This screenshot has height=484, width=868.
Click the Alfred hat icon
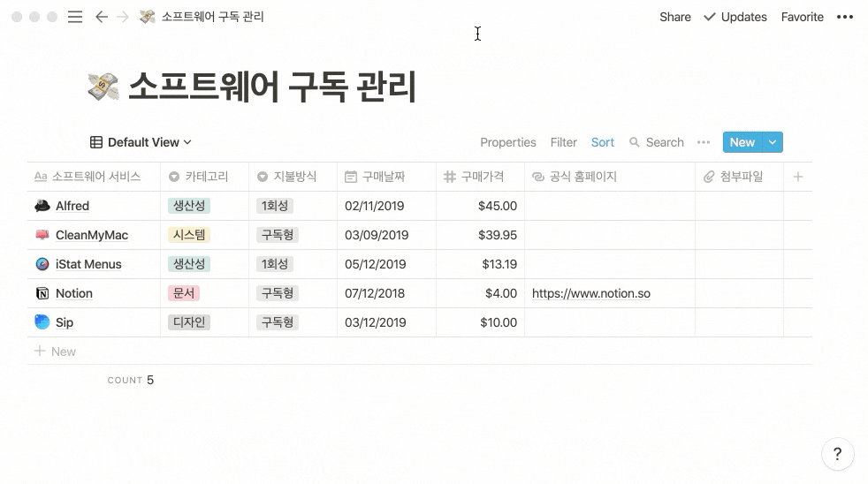coord(42,206)
